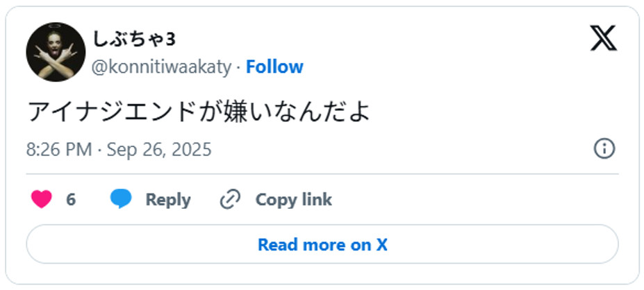Click the like count number 6
The width and height of the screenshot is (644, 290).
(71, 200)
